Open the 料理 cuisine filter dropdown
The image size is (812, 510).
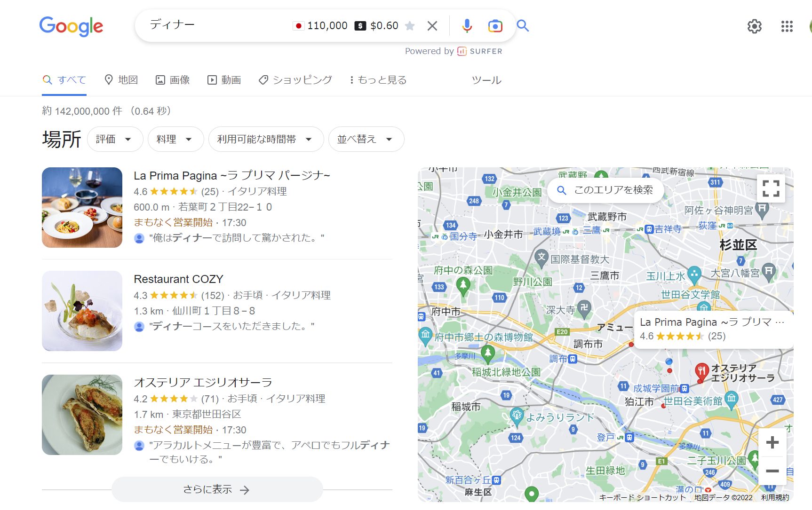[175, 139]
